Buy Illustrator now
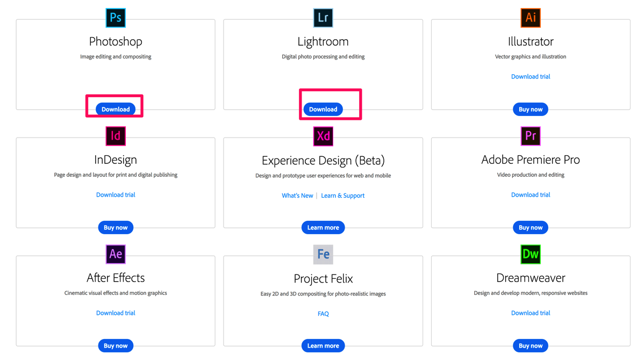This screenshot has width=644, height=361. (531, 109)
